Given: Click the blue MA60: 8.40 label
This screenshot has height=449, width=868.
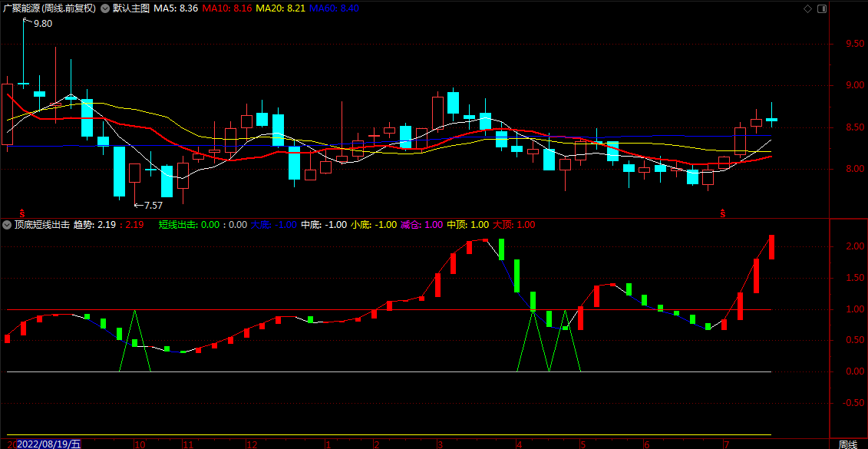Looking at the screenshot, I should click(x=334, y=9).
